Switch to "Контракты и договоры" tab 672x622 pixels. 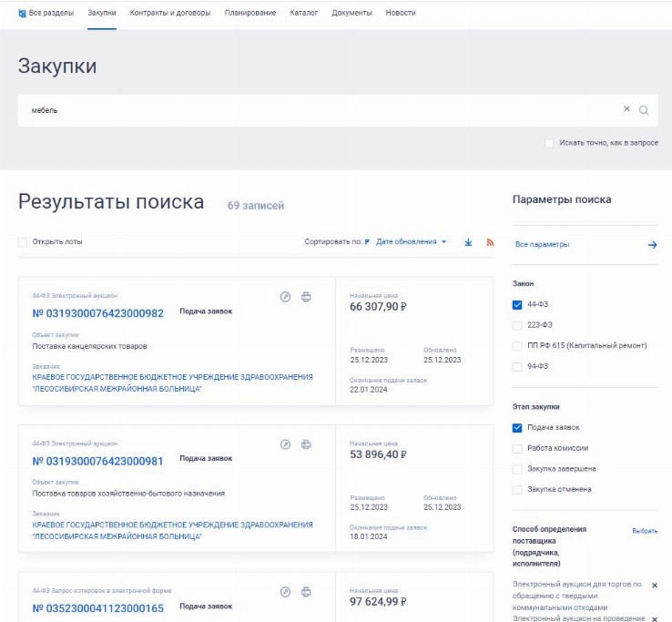(x=170, y=13)
